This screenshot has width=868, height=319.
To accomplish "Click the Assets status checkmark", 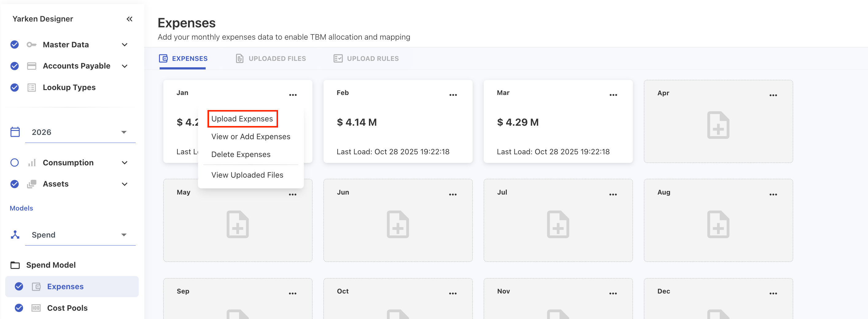I will click(x=14, y=184).
